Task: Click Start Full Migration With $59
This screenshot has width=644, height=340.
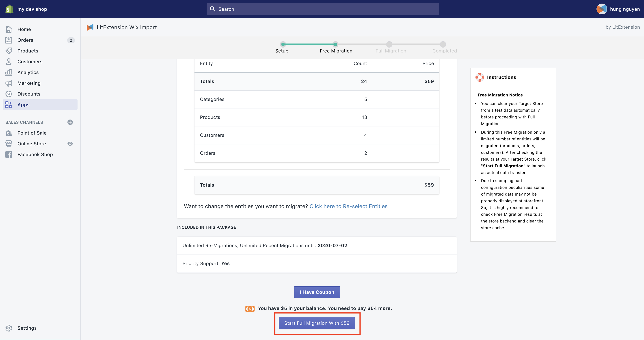Action: pyautogui.click(x=317, y=323)
